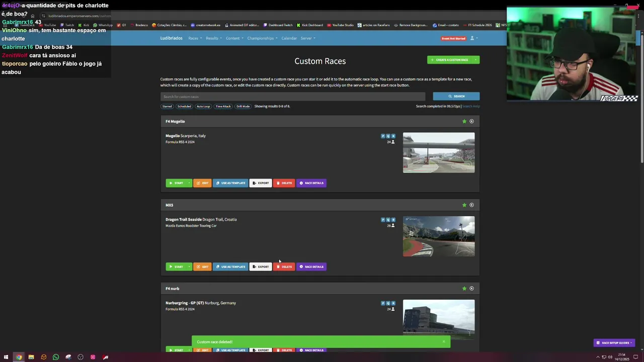
Task: Click the play circle icon on MX5 header
Action: (471, 205)
